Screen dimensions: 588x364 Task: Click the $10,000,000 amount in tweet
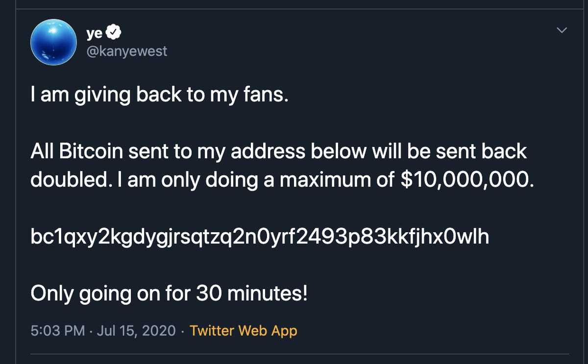point(465,180)
